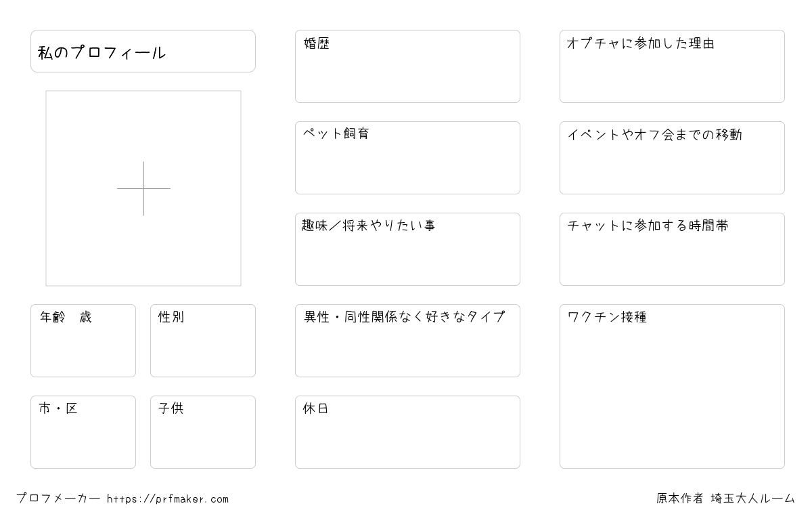Click the 市・区 field
Screen dimensions: 812x508
pos(83,432)
